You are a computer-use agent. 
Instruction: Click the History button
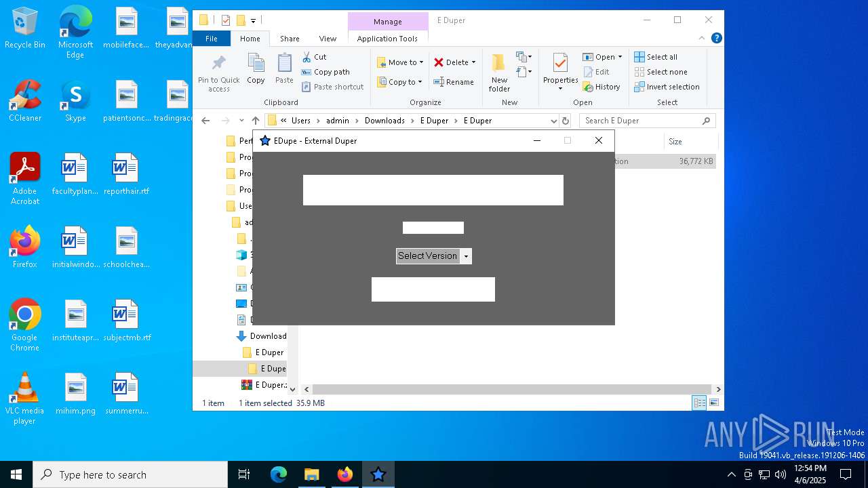coord(601,87)
